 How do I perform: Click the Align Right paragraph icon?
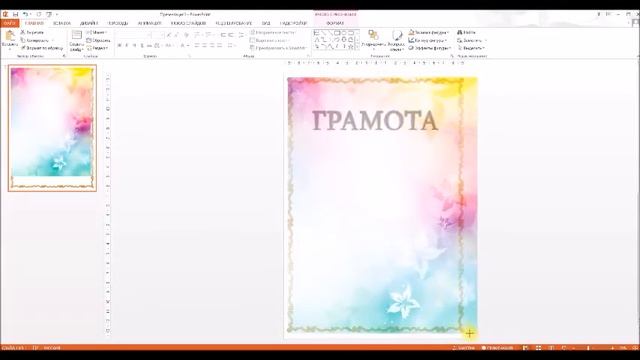(x=212, y=45)
